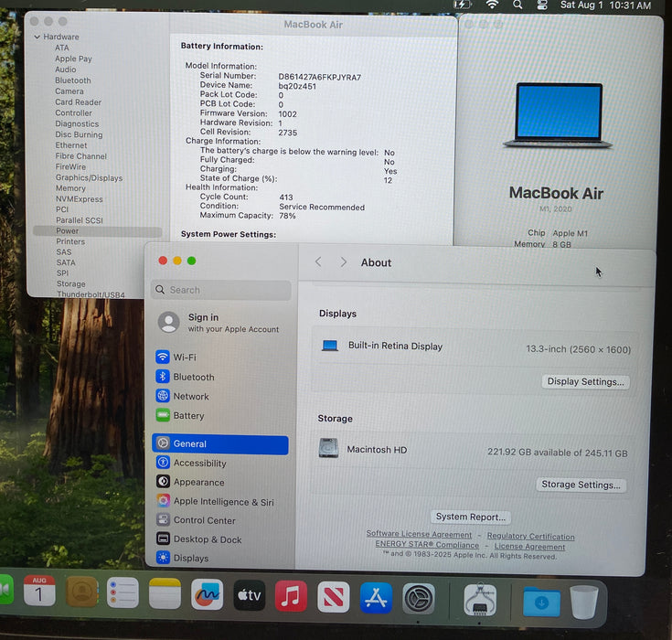The width and height of the screenshot is (672, 640).
Task: Open Reminders from the Dock
Action: pyautogui.click(x=123, y=592)
